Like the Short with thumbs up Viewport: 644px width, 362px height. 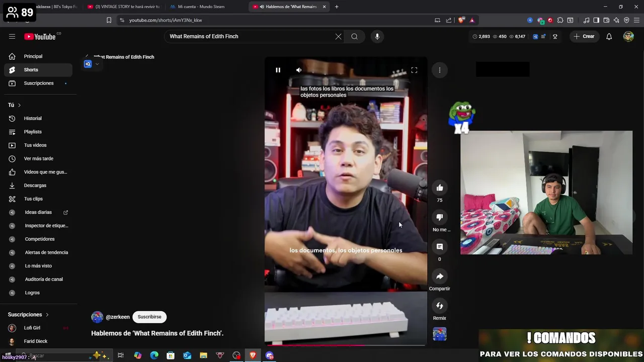440,188
